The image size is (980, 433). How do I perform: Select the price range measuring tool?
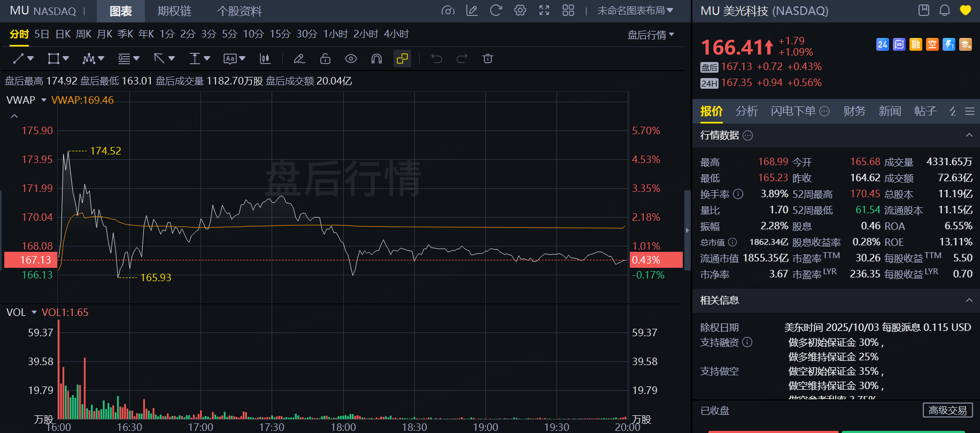[195, 58]
